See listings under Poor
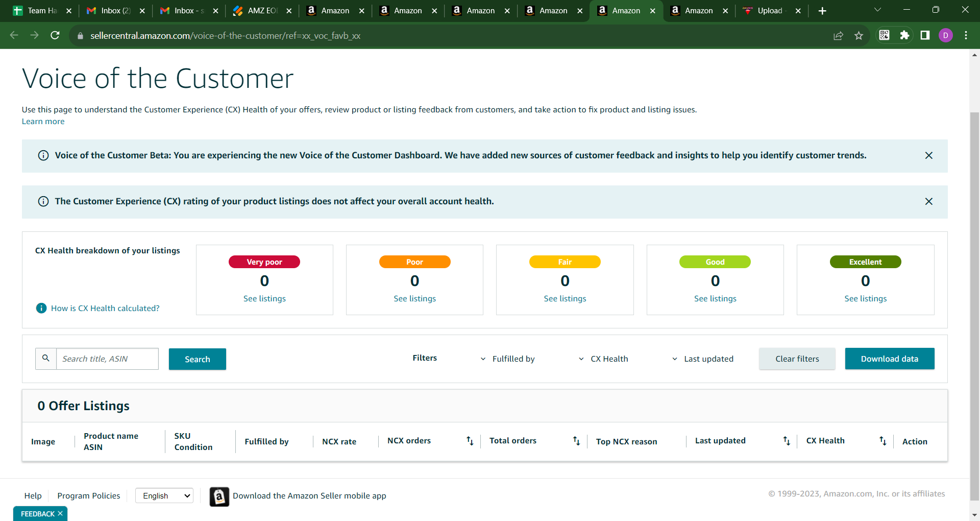Screen dimensions: 980x521 coord(415,299)
